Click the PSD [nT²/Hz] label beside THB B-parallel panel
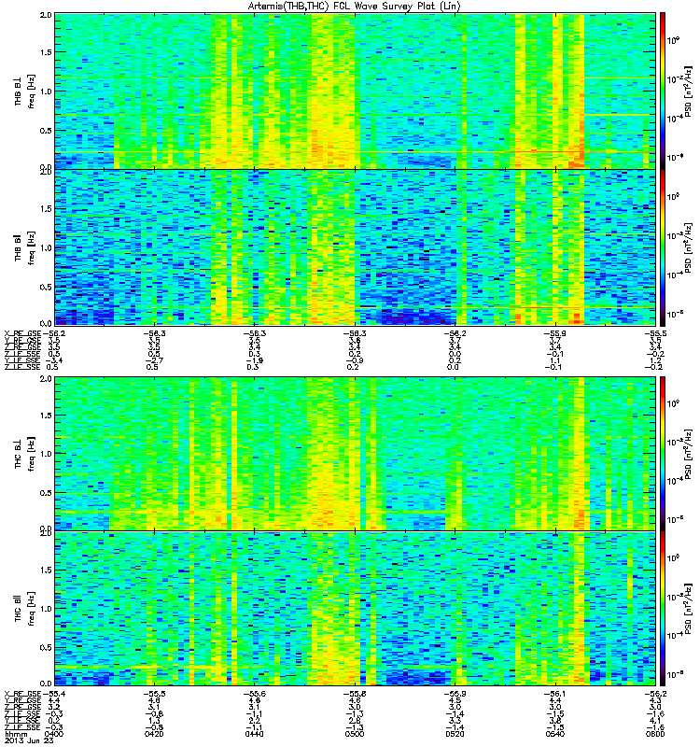 [x=688, y=247]
